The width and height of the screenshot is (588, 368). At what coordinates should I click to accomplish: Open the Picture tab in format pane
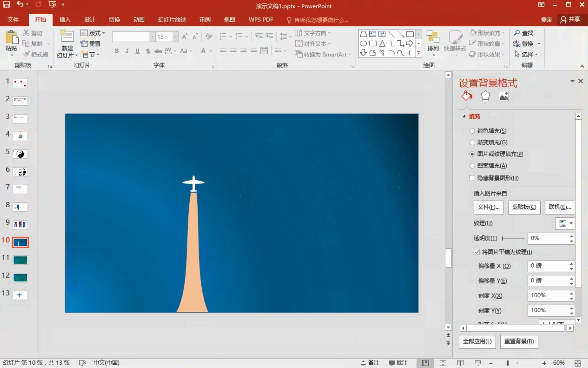coord(504,96)
